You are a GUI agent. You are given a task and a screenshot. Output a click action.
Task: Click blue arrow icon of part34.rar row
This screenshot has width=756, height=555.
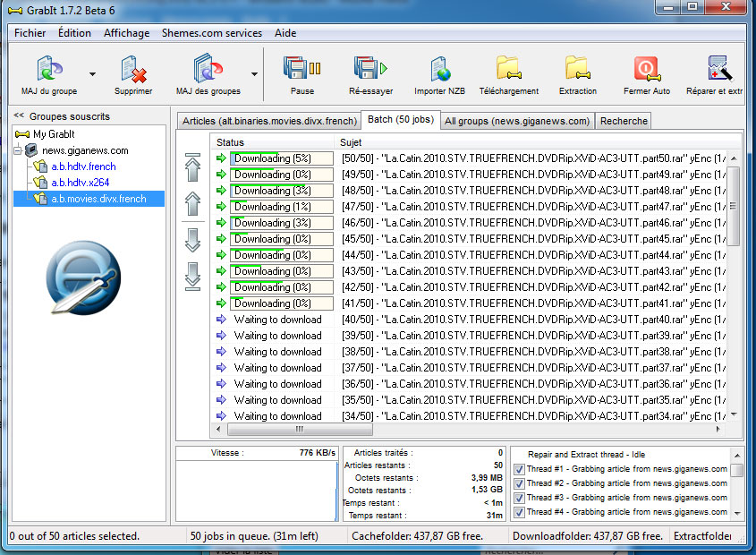click(221, 415)
